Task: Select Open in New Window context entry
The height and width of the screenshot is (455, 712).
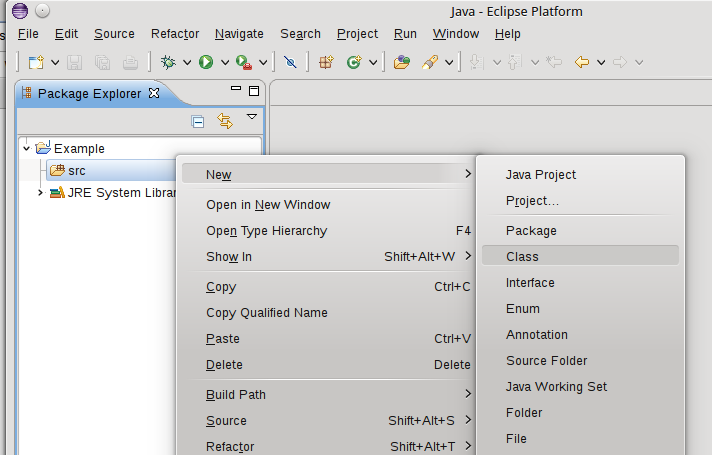Action: pyautogui.click(x=328, y=205)
